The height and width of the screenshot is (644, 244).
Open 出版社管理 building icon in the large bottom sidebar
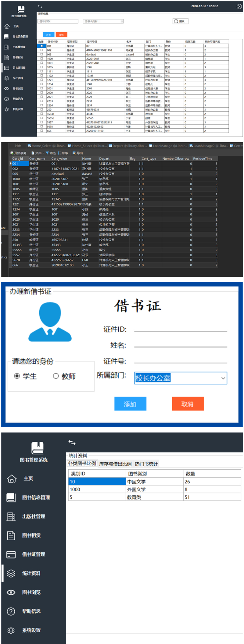pyautogui.click(x=11, y=516)
